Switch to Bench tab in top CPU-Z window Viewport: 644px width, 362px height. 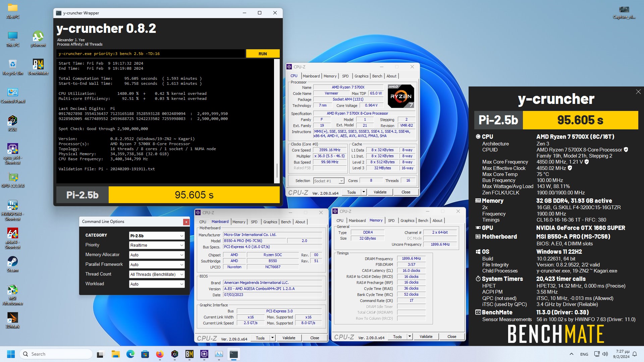(x=377, y=76)
